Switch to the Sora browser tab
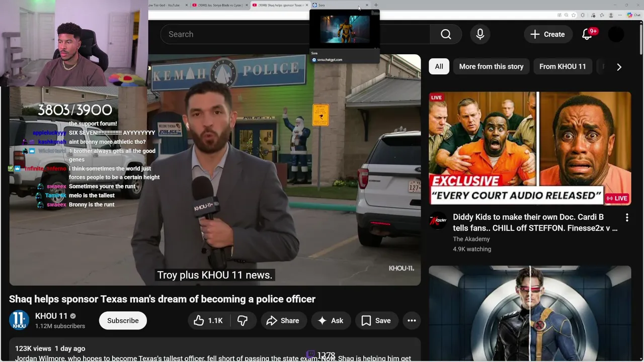 point(337,5)
